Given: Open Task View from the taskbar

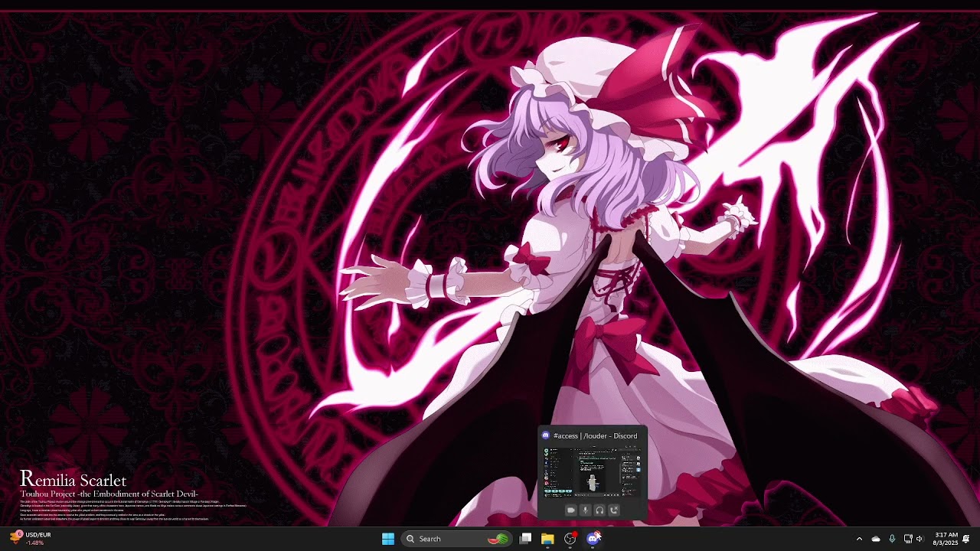Looking at the screenshot, I should click(525, 539).
